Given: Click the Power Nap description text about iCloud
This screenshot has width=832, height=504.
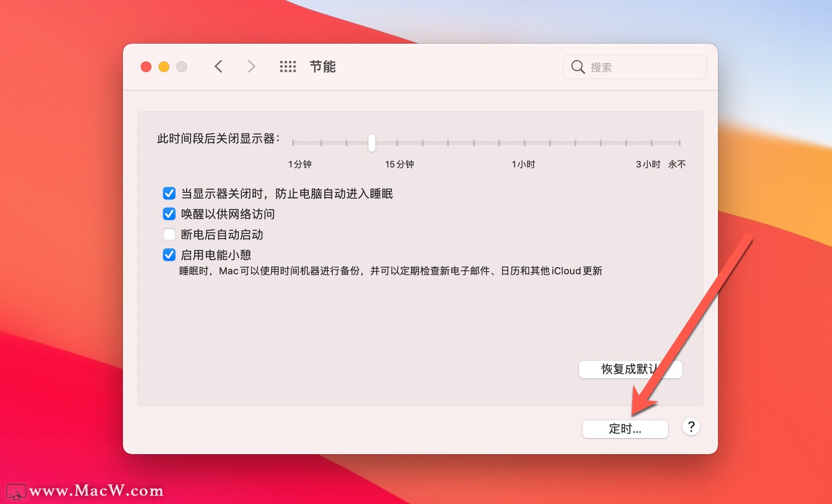Looking at the screenshot, I should [391, 271].
